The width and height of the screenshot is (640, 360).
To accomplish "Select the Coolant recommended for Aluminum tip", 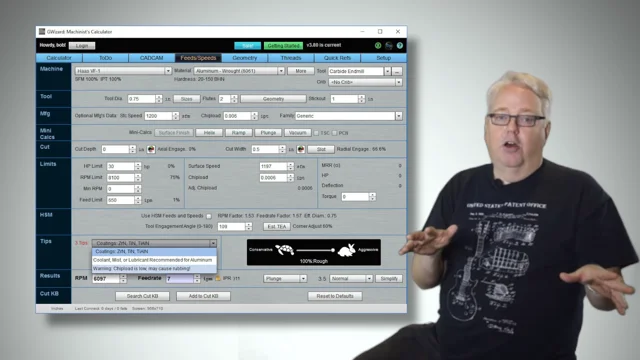I will (x=154, y=260).
